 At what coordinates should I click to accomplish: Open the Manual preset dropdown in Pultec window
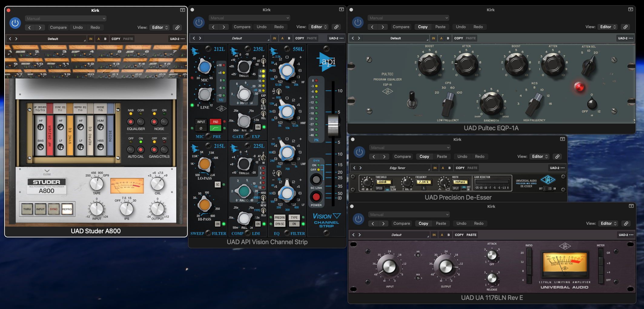tap(408, 18)
